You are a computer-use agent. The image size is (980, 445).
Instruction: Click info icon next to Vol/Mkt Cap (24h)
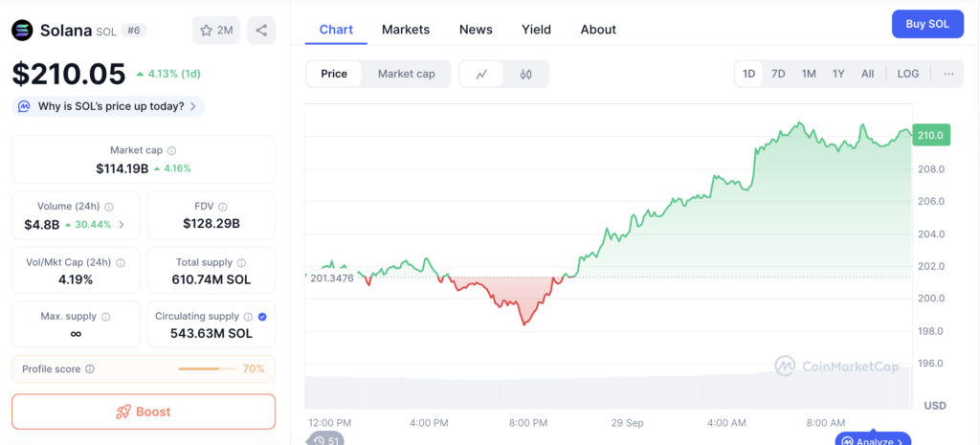[x=121, y=263]
